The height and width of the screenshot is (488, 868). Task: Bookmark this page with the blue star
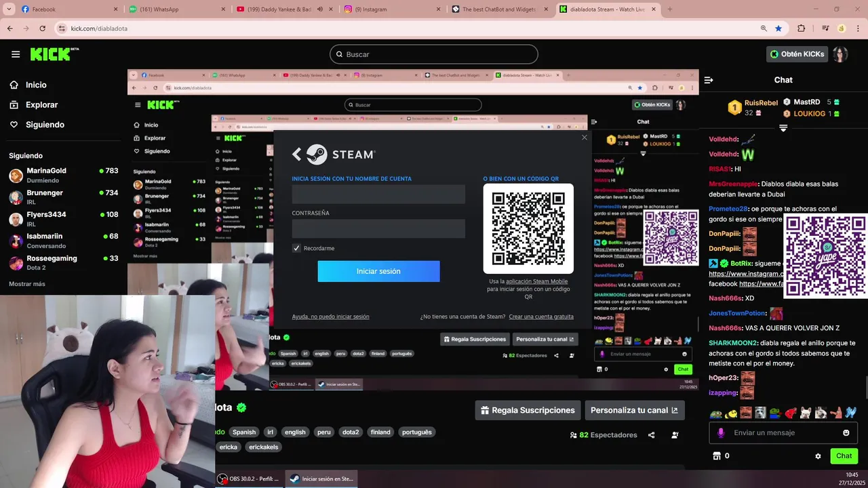(778, 28)
